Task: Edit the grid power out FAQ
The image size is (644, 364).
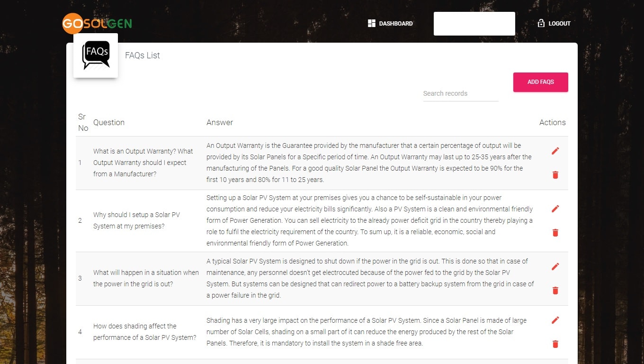Action: pyautogui.click(x=555, y=266)
